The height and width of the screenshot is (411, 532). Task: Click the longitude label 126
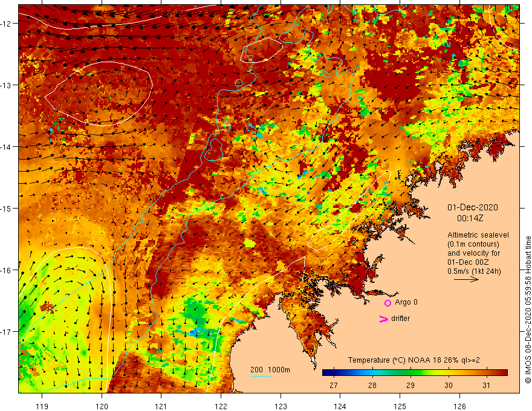459,406
